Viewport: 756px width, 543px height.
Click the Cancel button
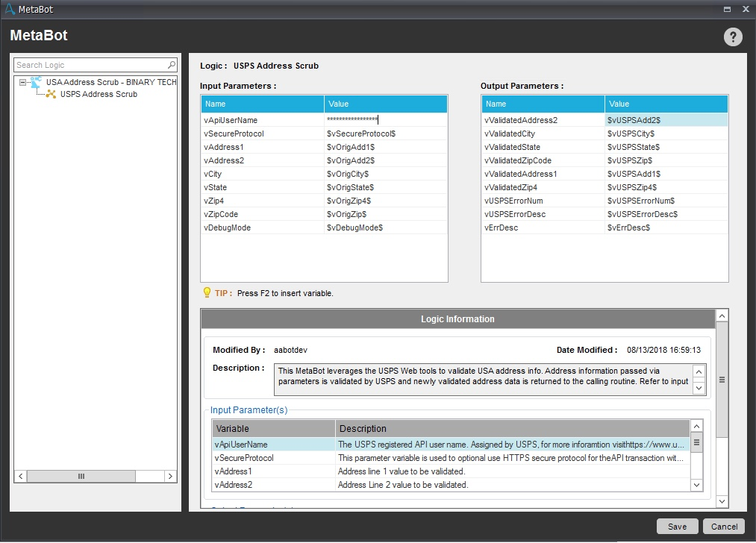tap(724, 526)
